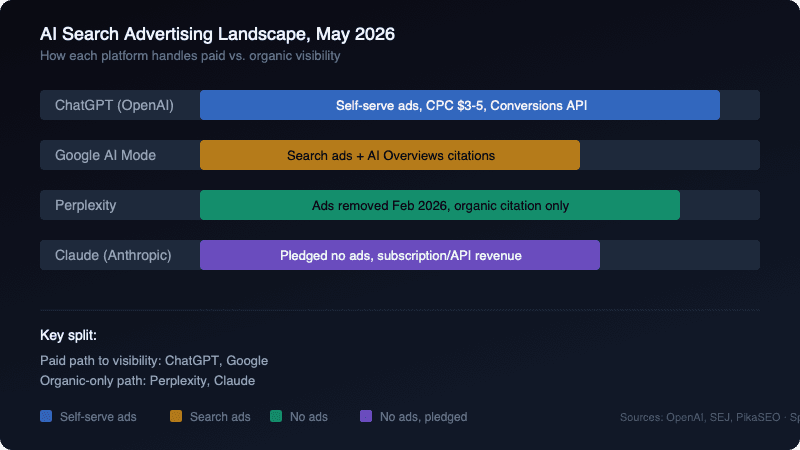Click the blue Self-serve ads legend swatch
This screenshot has height=450, width=800.
pyautogui.click(x=46, y=416)
